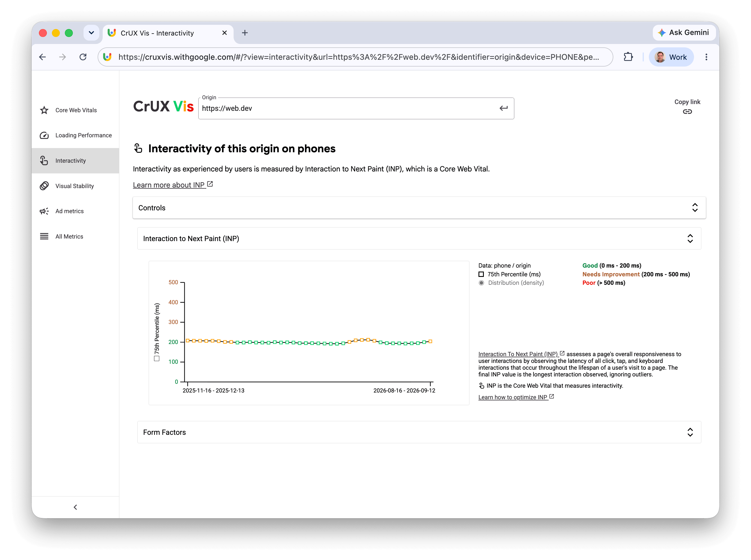Open the Work profile button
The height and width of the screenshot is (560, 751).
(x=671, y=57)
